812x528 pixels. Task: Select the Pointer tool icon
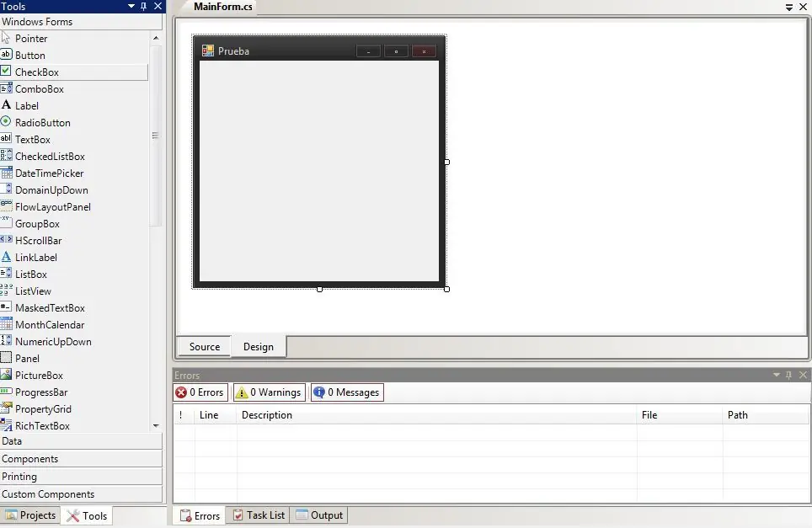6,38
